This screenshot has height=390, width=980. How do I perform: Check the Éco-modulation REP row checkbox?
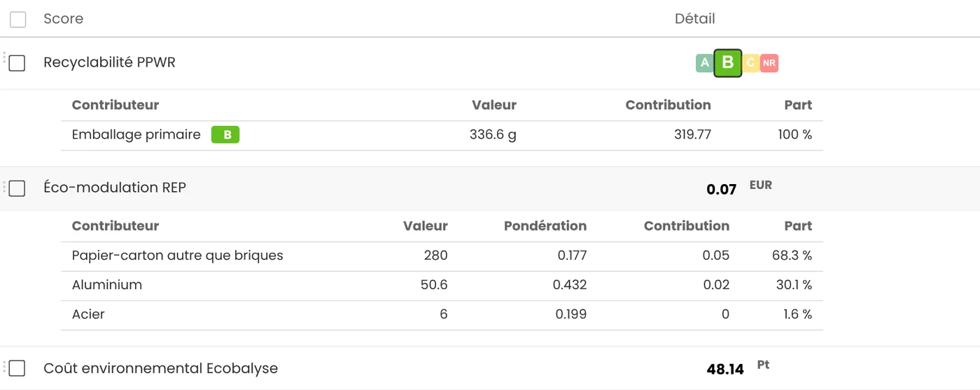coord(17,188)
